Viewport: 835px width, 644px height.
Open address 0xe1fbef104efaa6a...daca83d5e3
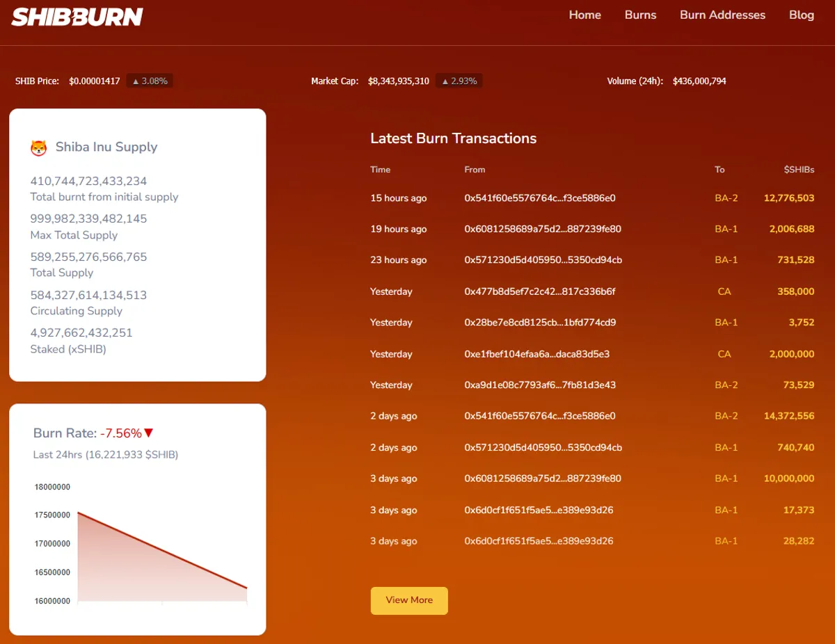click(x=537, y=354)
